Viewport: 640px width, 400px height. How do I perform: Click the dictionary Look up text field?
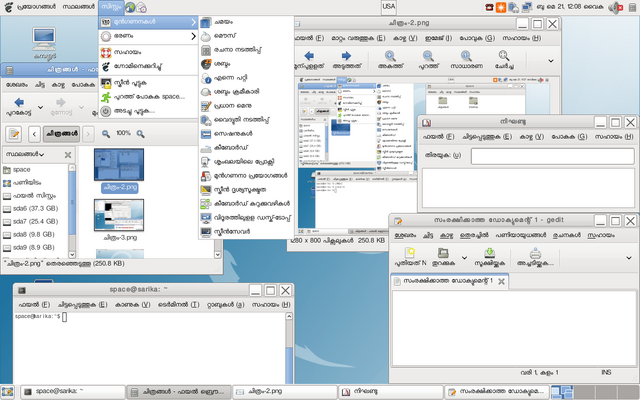tap(553, 156)
